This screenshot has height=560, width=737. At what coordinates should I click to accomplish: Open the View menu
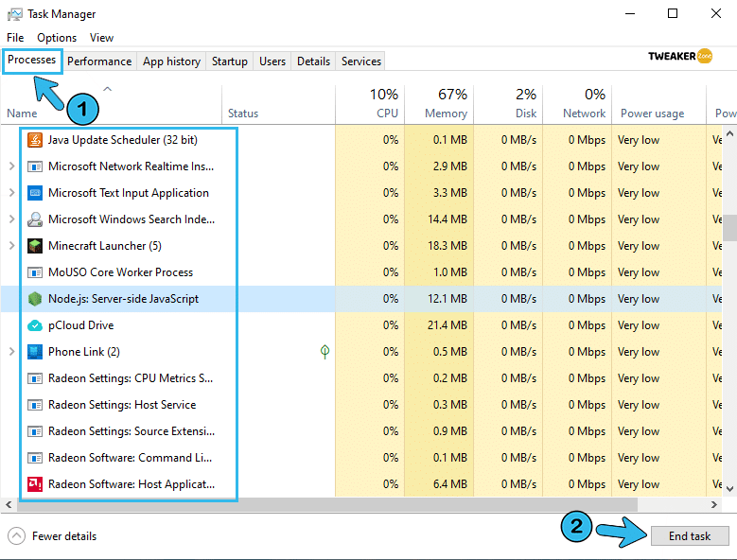point(101,38)
